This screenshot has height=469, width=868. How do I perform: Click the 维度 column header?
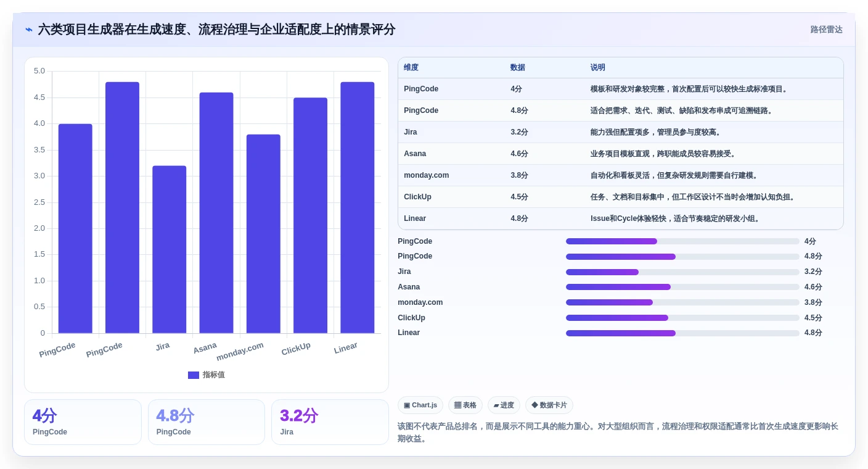coord(411,68)
